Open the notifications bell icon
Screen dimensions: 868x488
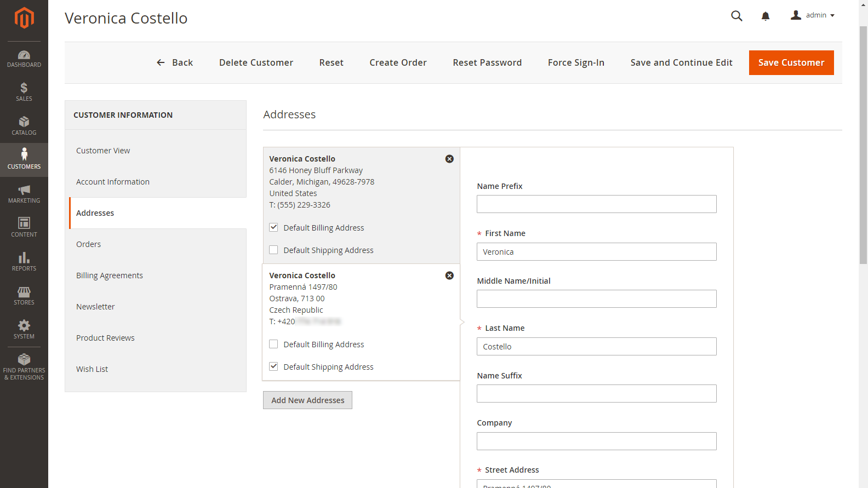click(x=766, y=16)
